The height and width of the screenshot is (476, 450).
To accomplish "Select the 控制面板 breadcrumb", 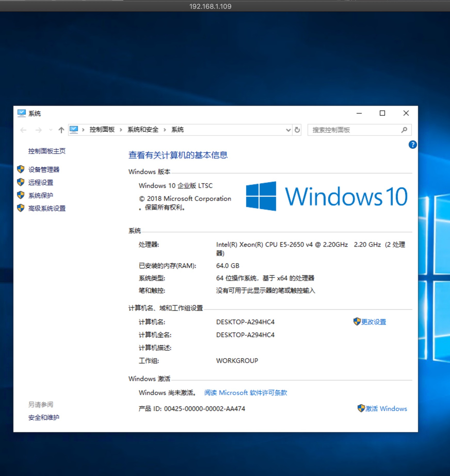I will pyautogui.click(x=102, y=130).
